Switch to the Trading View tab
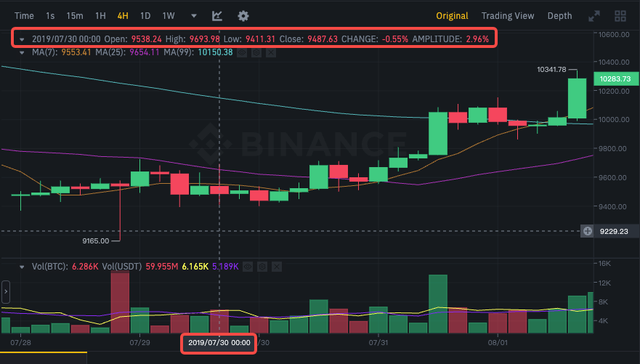 pyautogui.click(x=507, y=15)
